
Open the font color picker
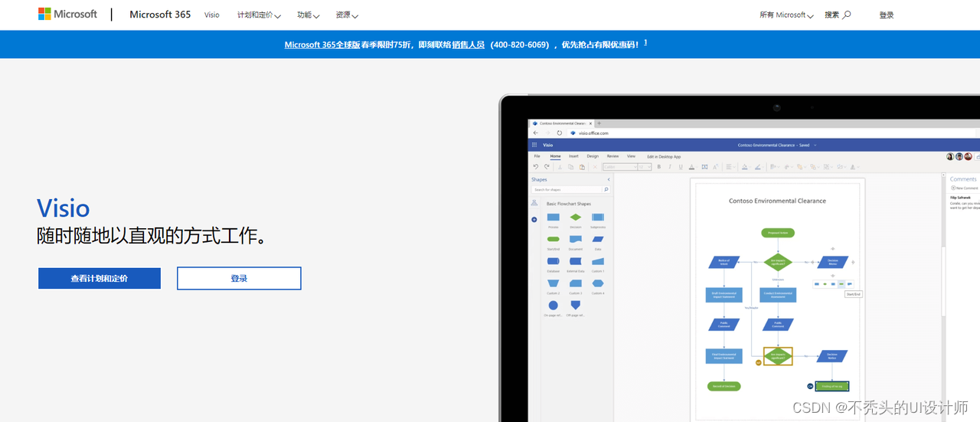point(692,167)
